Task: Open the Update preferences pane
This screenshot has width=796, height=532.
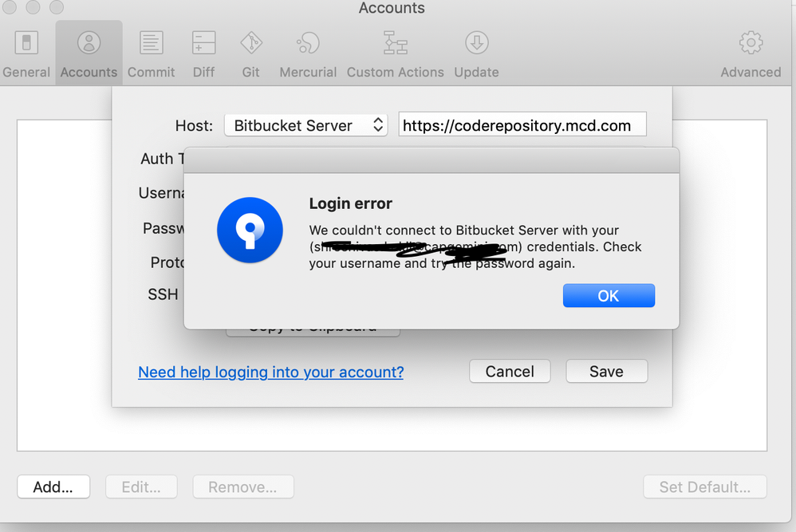Action: coord(477,53)
